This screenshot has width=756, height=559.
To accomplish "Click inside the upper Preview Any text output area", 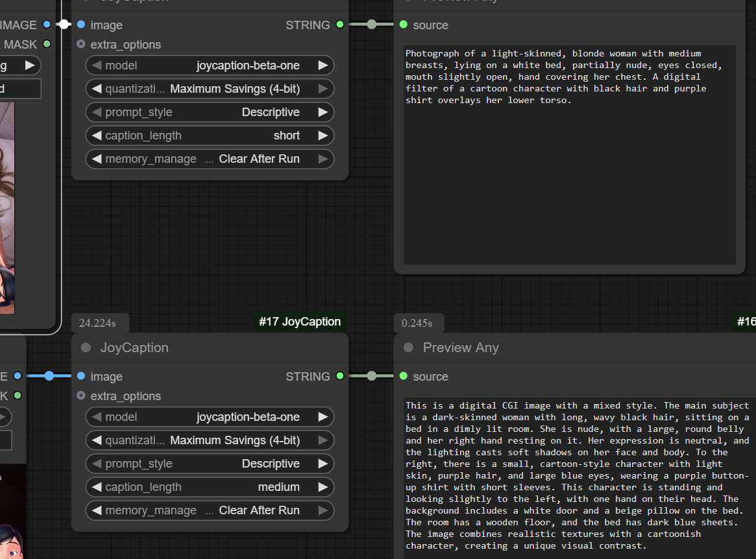I will pos(569,182).
